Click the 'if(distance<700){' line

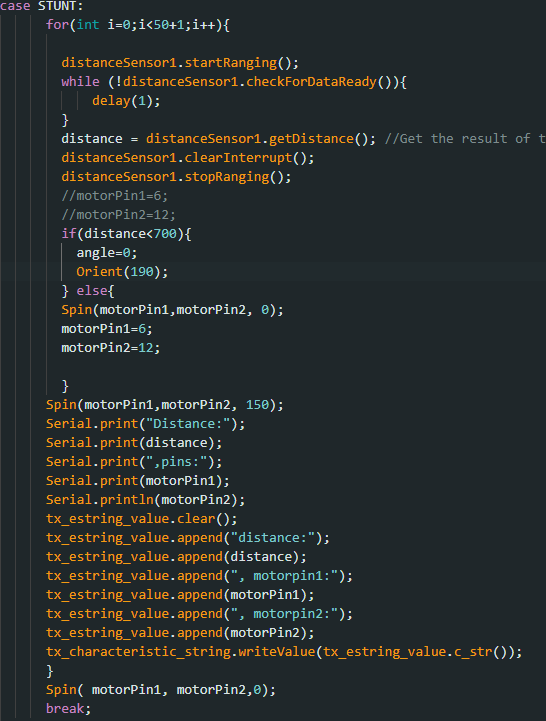click(126, 234)
